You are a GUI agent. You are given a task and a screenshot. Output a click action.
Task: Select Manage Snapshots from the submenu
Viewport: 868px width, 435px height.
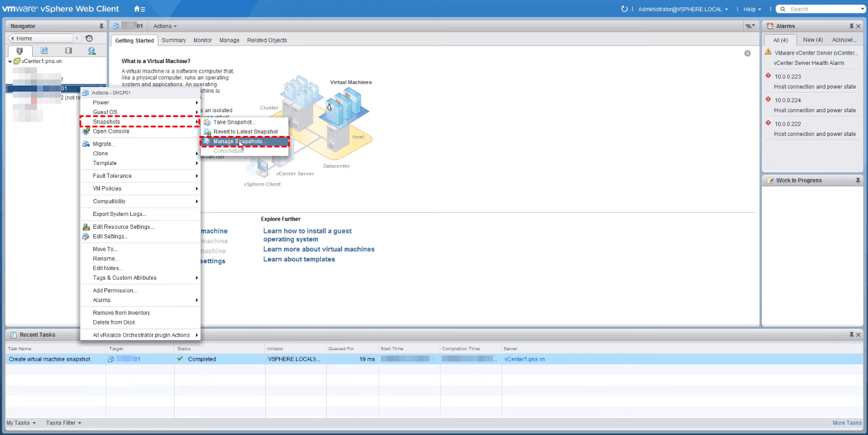239,141
